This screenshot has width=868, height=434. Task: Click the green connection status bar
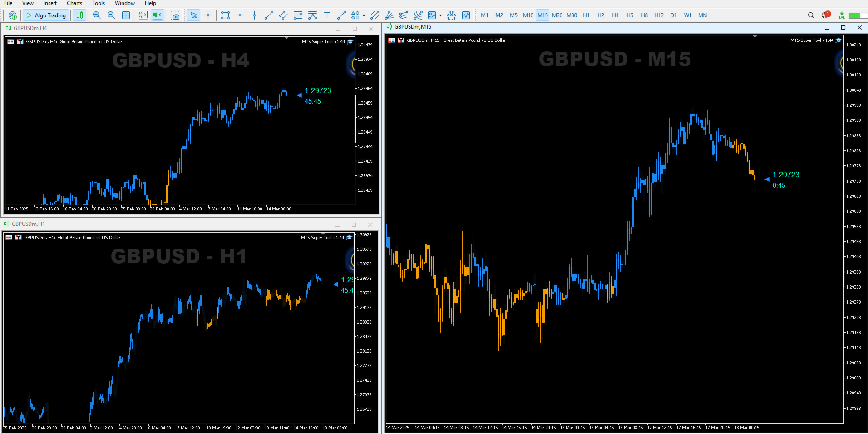tap(857, 15)
